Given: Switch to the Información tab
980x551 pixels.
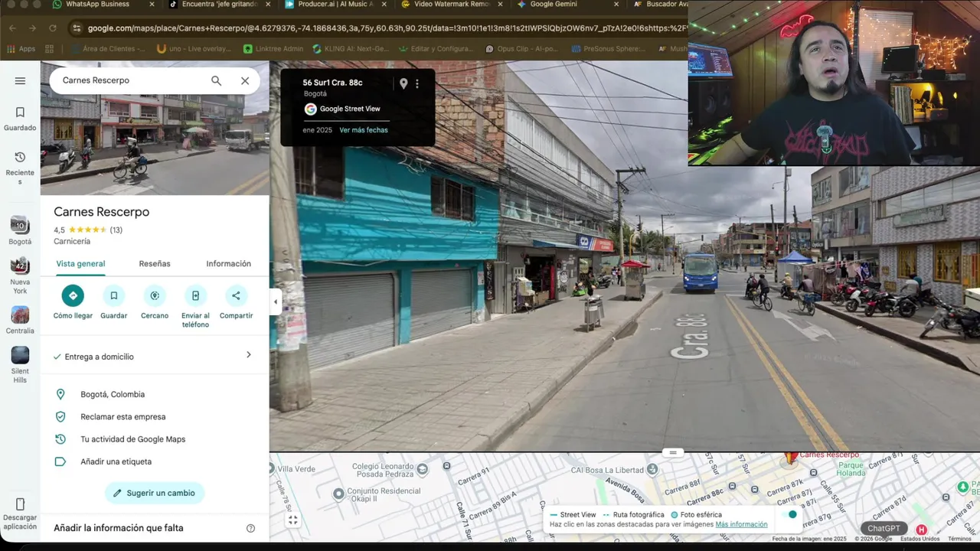Looking at the screenshot, I should pos(228,264).
